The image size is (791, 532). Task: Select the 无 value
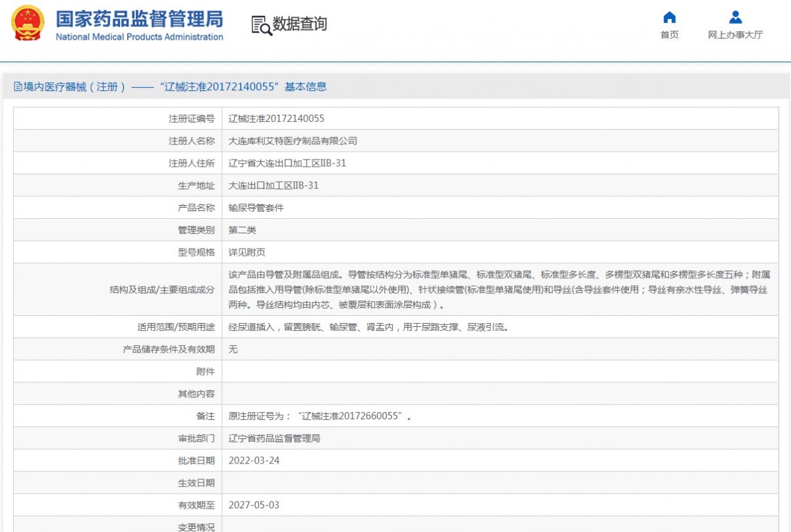coord(233,349)
